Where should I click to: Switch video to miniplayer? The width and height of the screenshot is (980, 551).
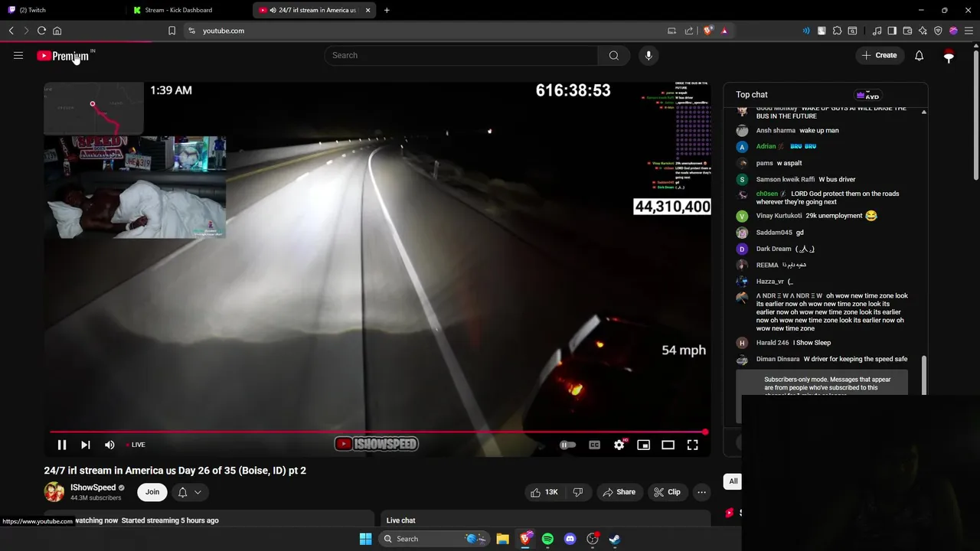644,445
